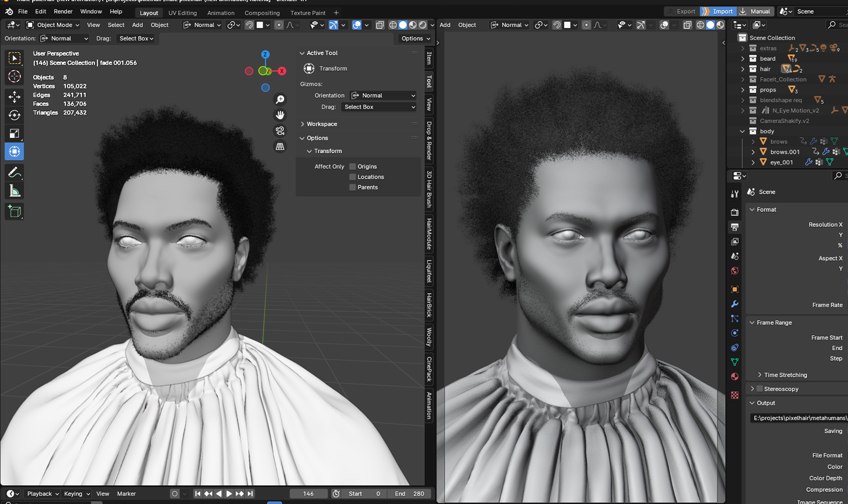This screenshot has height=504, width=848.
Task: Open the Physics properties tab icon
Action: click(x=735, y=333)
